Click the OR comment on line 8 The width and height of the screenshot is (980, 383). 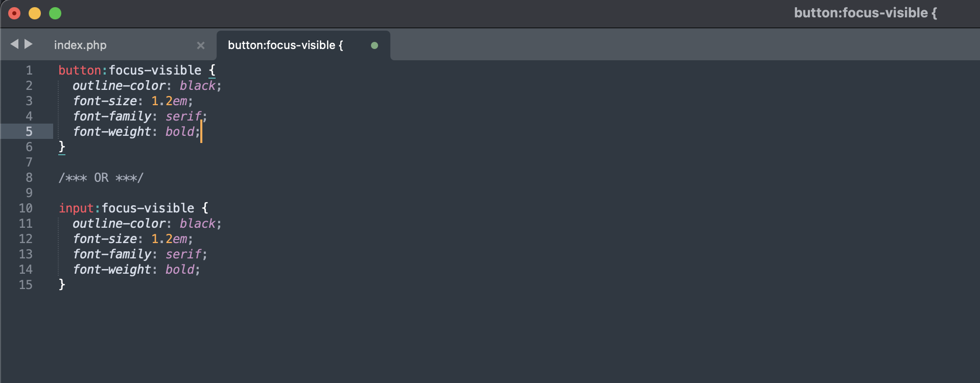tap(101, 178)
